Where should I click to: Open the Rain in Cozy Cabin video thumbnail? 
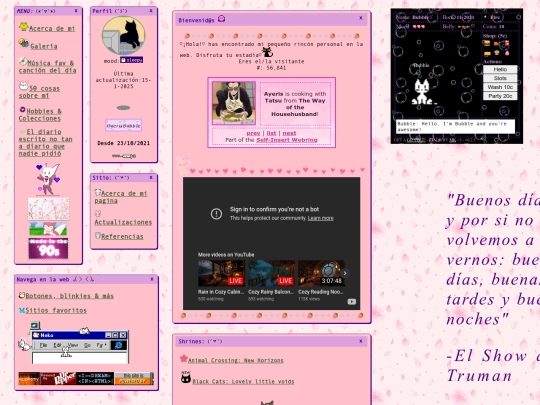pos(221,273)
